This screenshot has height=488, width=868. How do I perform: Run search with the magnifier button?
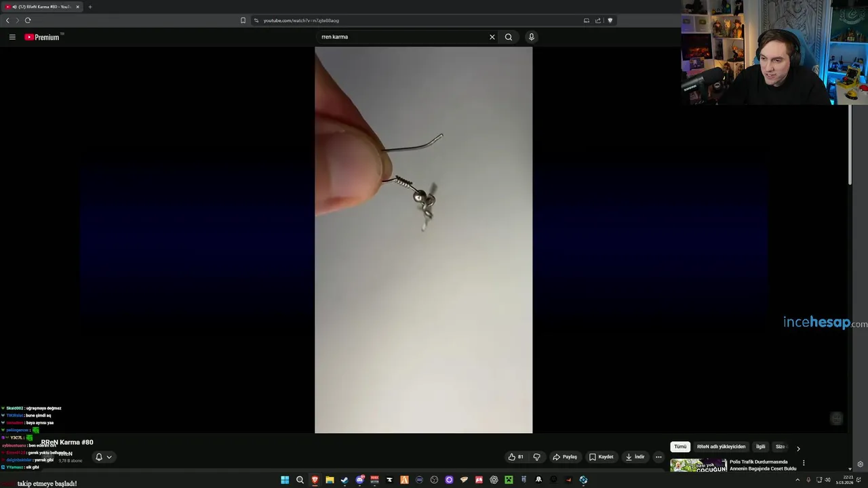[509, 37]
